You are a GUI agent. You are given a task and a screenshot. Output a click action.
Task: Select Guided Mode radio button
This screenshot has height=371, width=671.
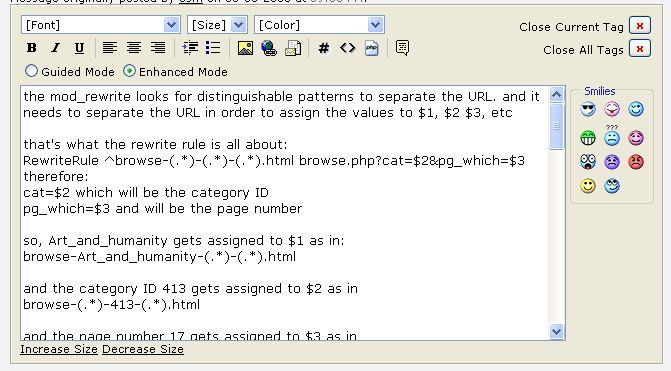(x=31, y=71)
